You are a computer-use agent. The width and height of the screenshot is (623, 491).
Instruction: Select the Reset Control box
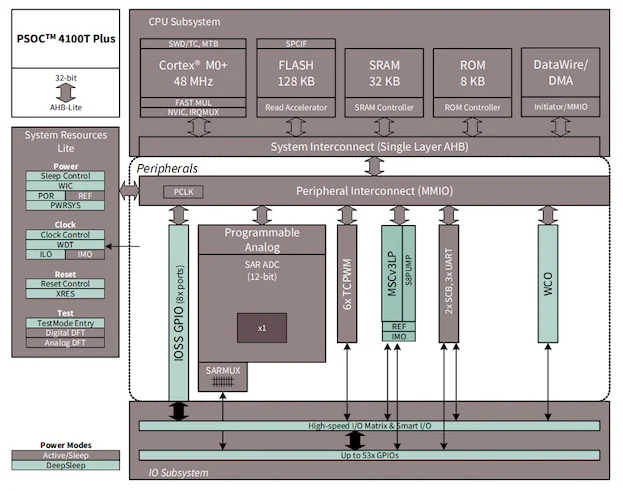tap(65, 284)
